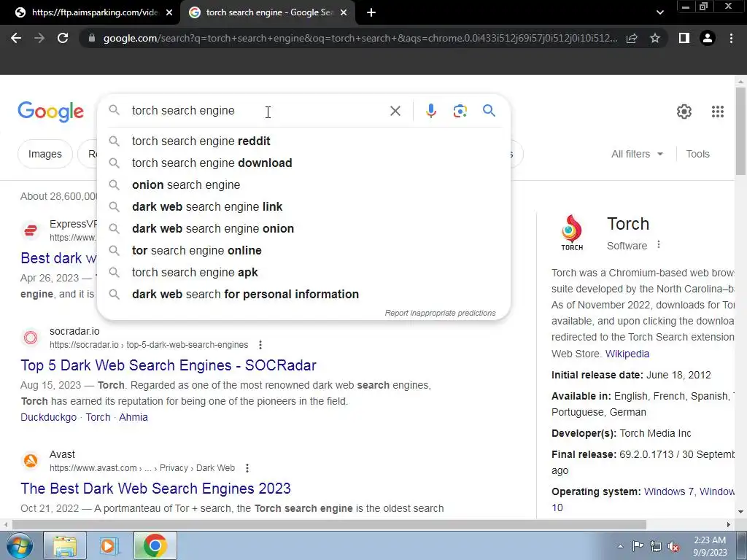Choose suggestion onion search engine

click(x=303, y=184)
